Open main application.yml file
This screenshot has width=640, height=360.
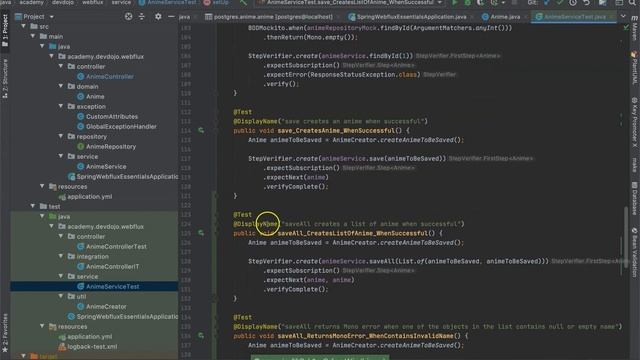tap(85, 197)
